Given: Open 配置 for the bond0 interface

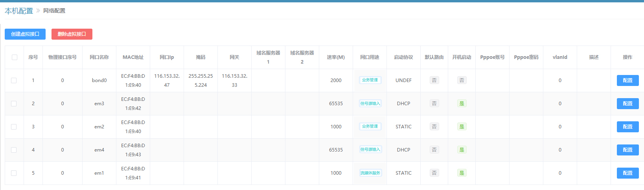Looking at the screenshot, I should coord(627,80).
